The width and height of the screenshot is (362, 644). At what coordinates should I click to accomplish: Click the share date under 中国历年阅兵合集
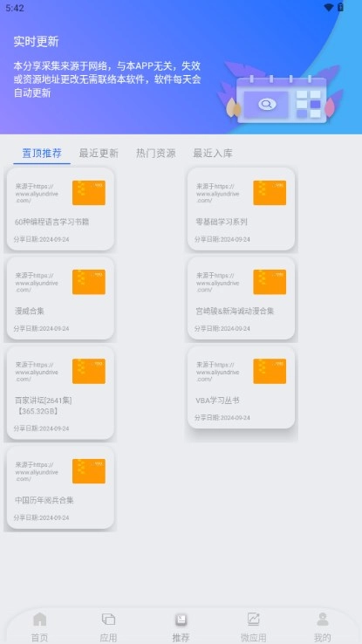[42, 517]
